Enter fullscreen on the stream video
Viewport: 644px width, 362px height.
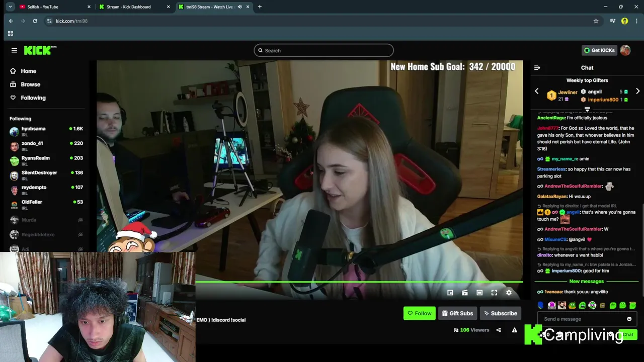click(494, 293)
